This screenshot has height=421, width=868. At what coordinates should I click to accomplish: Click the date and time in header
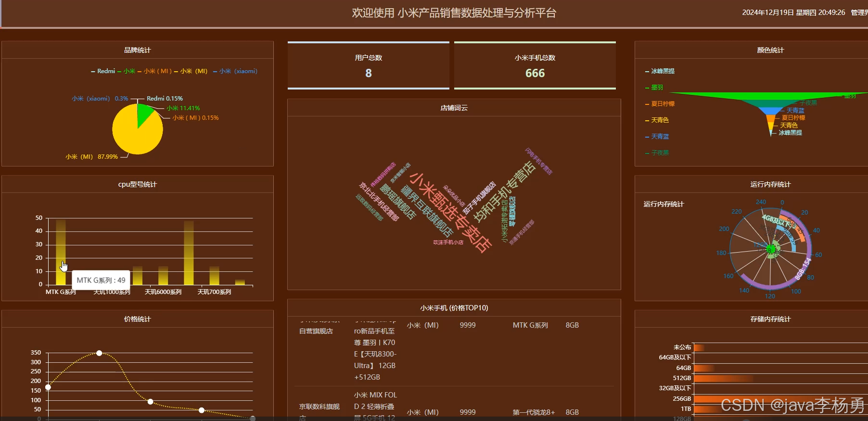click(793, 13)
